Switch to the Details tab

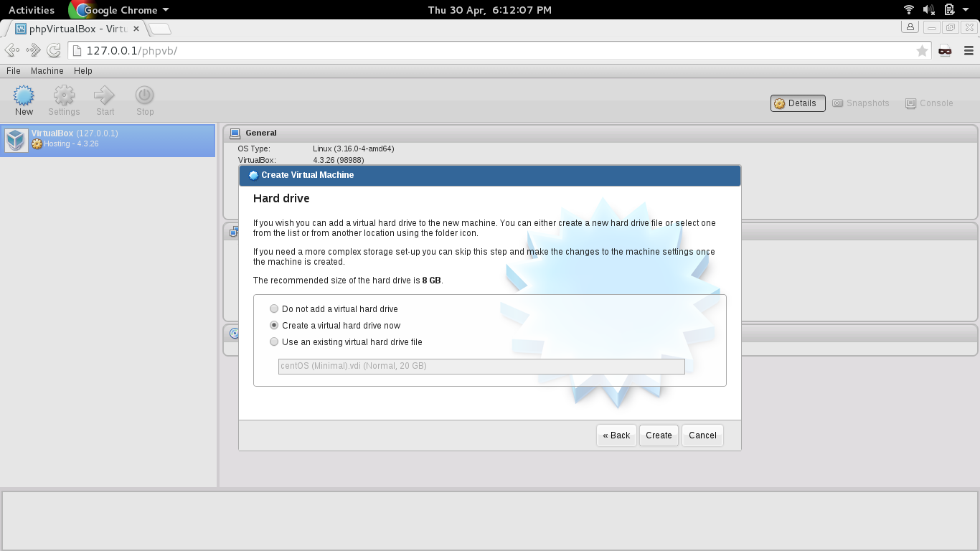pos(798,103)
